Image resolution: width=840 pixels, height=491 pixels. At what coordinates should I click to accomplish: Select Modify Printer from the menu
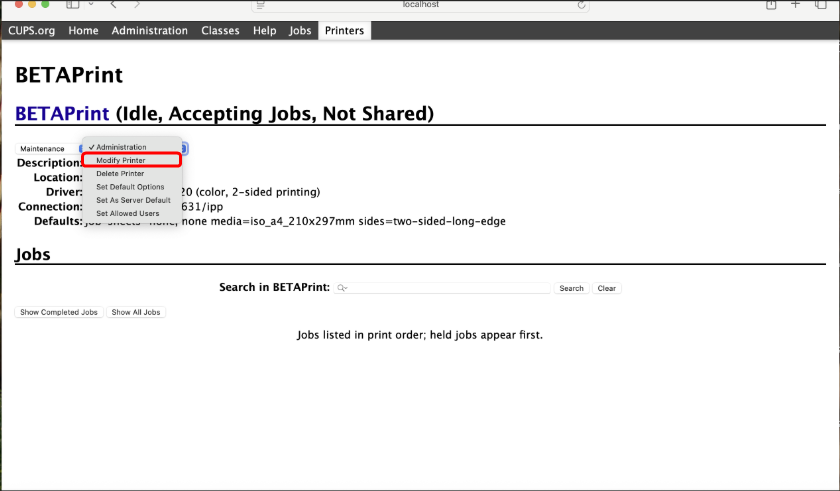[121, 160]
